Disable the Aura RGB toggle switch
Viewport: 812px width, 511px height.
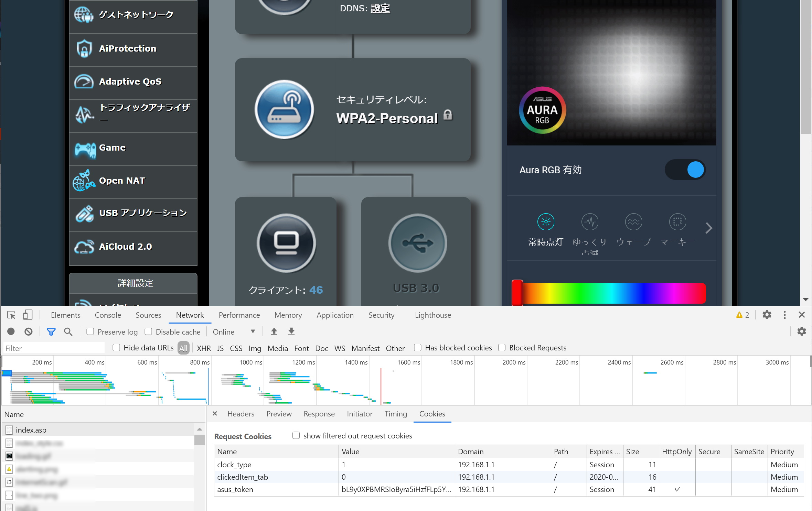click(x=685, y=170)
